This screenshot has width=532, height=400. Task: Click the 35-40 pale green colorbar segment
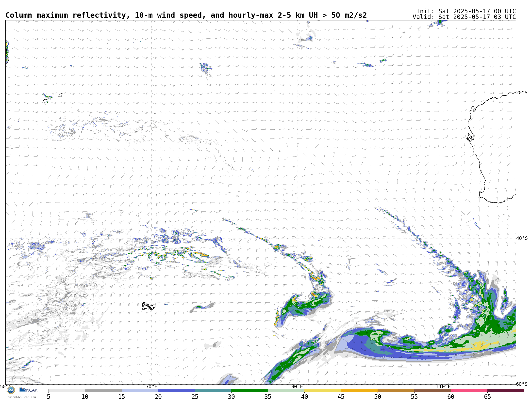point(286,391)
